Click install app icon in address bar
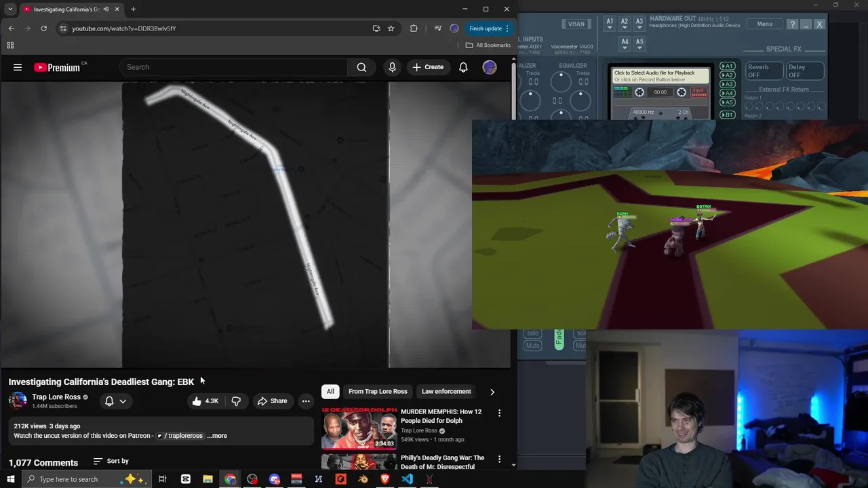The width and height of the screenshot is (868, 488). tap(376, 28)
